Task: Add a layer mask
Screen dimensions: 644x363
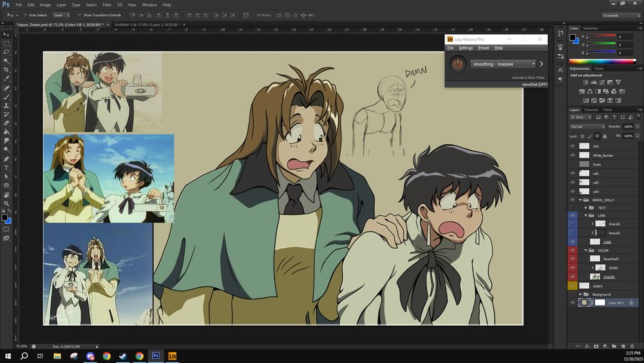Action: pos(596,346)
